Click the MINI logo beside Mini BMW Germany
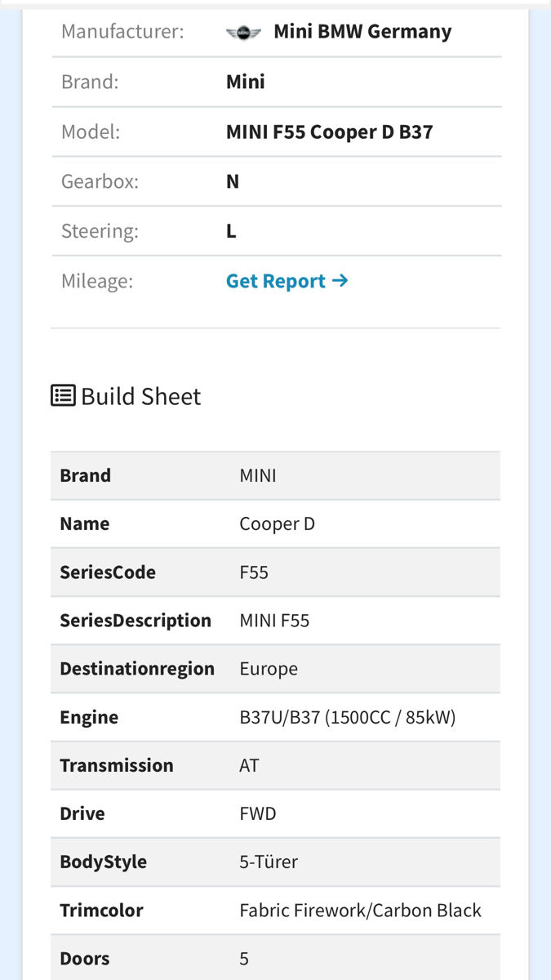Viewport: 551px width, 980px height. tap(243, 33)
